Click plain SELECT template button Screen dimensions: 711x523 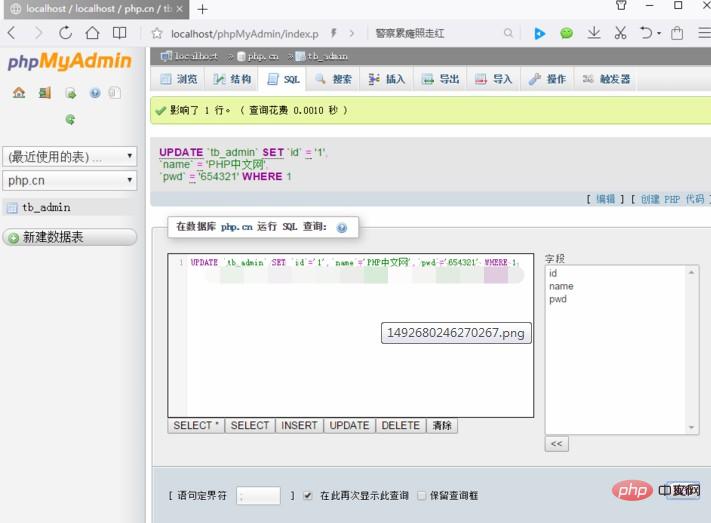point(250,425)
